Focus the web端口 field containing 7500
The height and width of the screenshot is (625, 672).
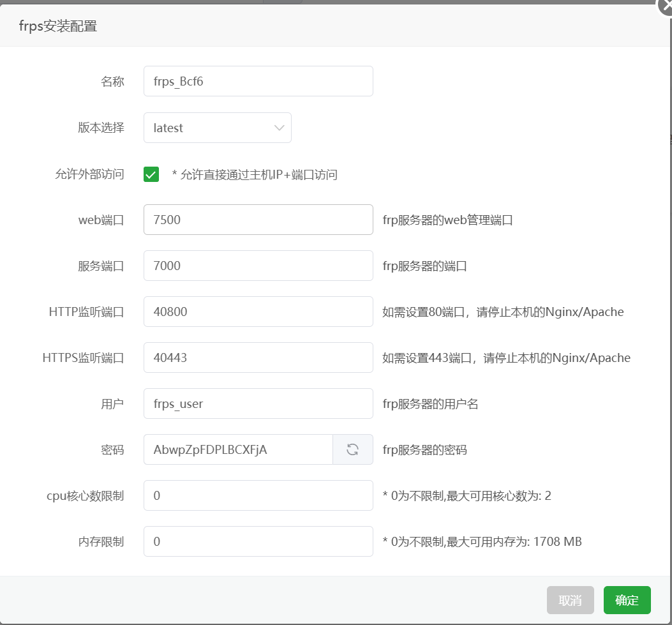point(258,220)
